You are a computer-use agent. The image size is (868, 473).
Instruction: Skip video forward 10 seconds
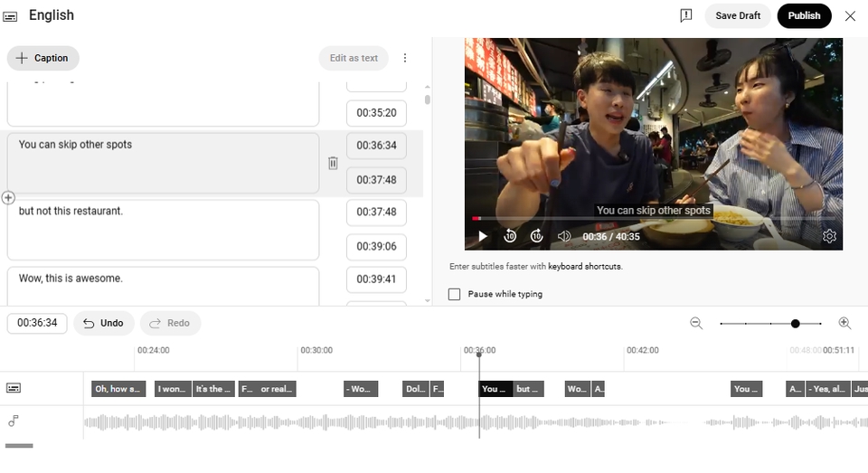coord(536,237)
